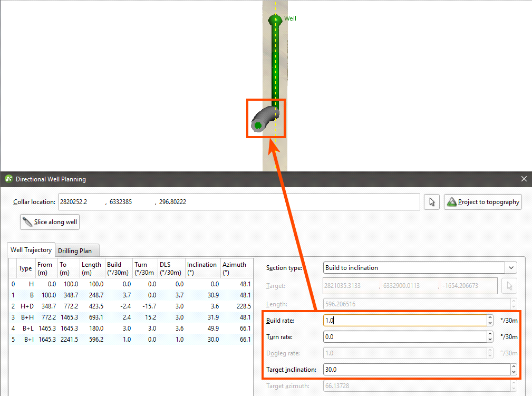Select trajectory row 2 with type H+D
The height and width of the screenshot is (396, 532).
[127, 306]
